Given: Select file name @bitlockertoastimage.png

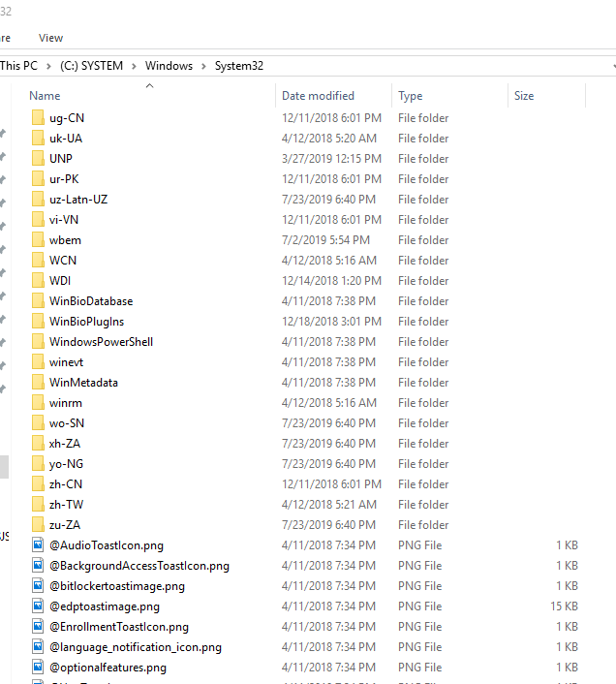Looking at the screenshot, I should 117,586.
